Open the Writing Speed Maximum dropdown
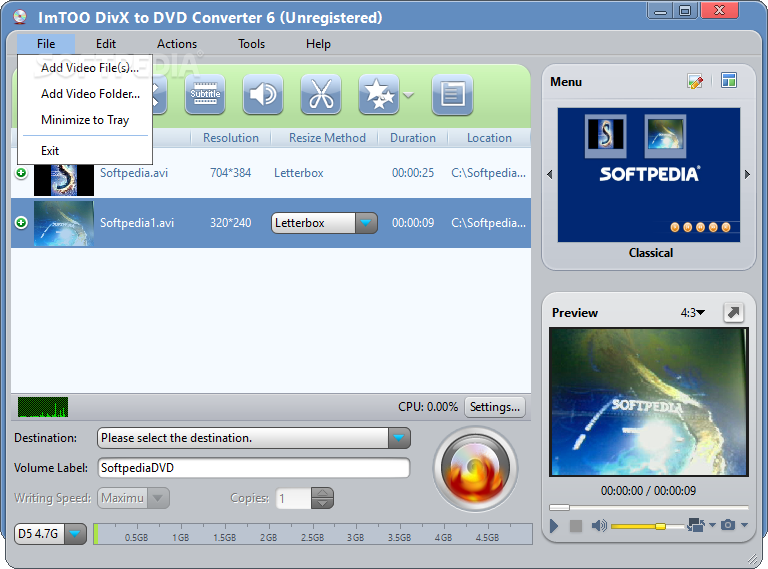768x569 pixels. pyautogui.click(x=133, y=498)
